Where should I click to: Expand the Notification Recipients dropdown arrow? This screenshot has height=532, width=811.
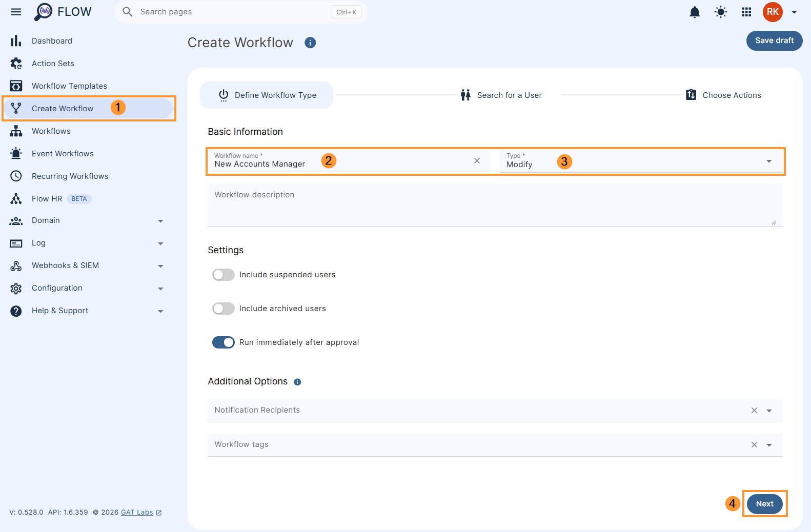click(769, 411)
